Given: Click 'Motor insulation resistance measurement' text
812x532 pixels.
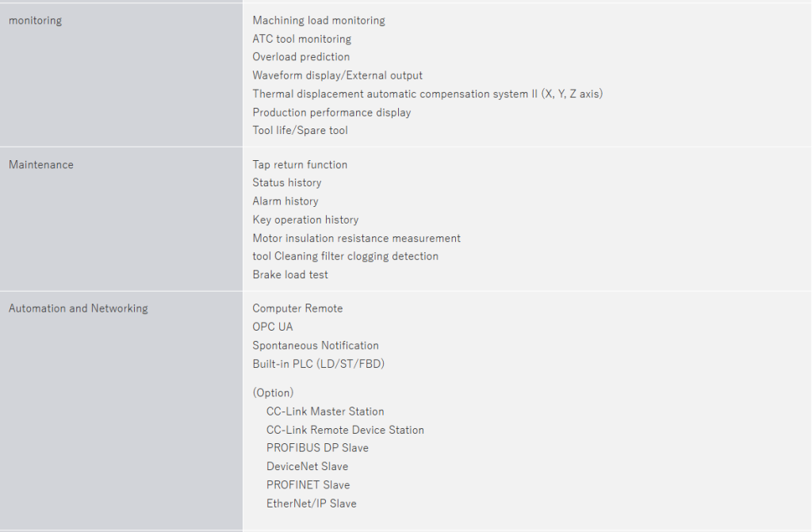Looking at the screenshot, I should click(x=356, y=238).
